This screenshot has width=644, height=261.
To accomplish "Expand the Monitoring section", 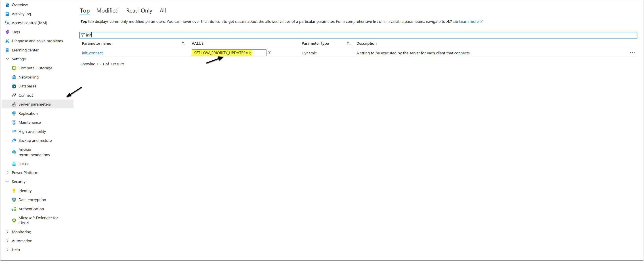I will coord(7,232).
